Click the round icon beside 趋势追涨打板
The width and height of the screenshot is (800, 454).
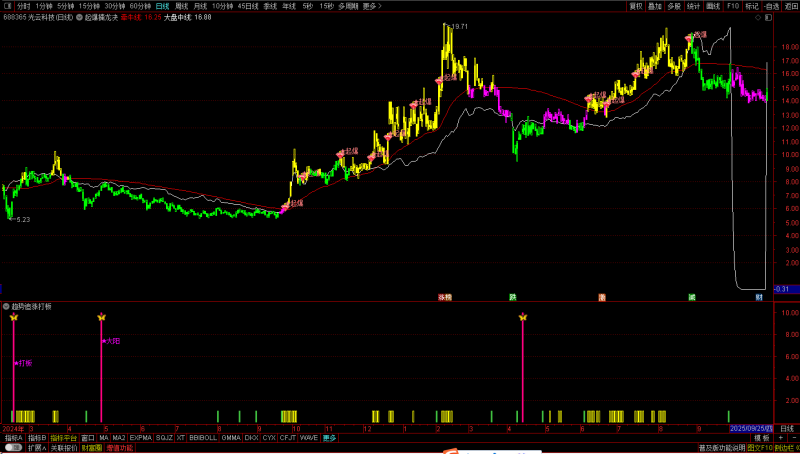6,306
